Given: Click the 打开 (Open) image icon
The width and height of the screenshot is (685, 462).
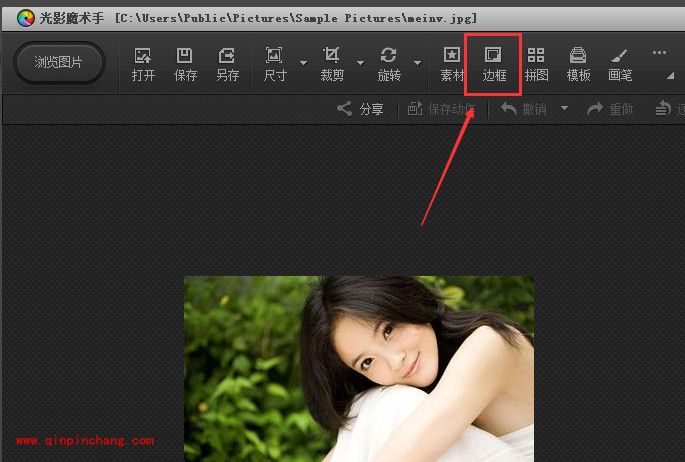Looking at the screenshot, I should (143, 64).
